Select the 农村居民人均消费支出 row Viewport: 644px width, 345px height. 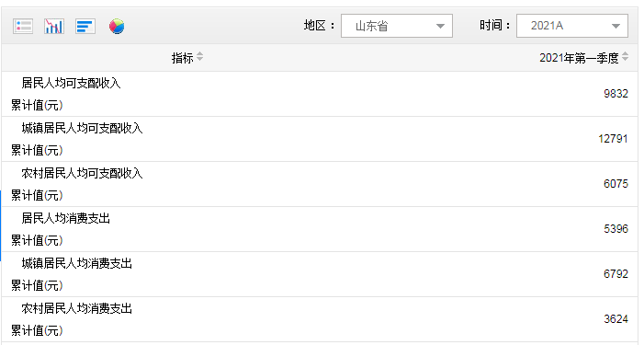(x=320, y=319)
